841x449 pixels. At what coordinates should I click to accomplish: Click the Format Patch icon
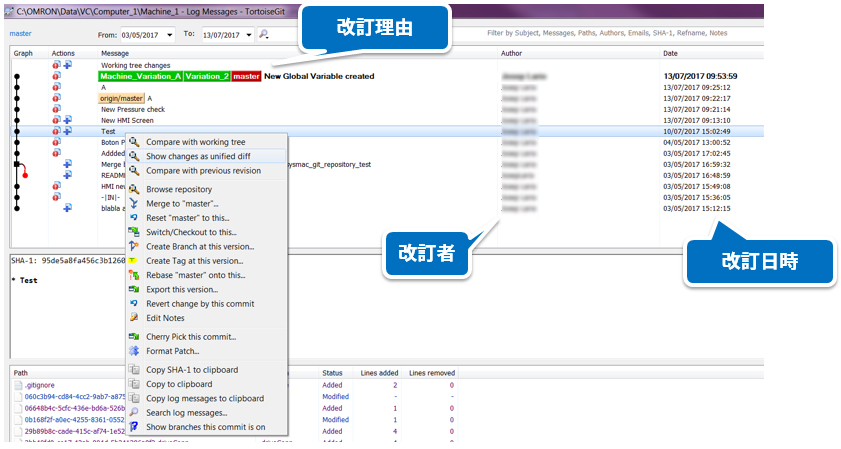[134, 351]
